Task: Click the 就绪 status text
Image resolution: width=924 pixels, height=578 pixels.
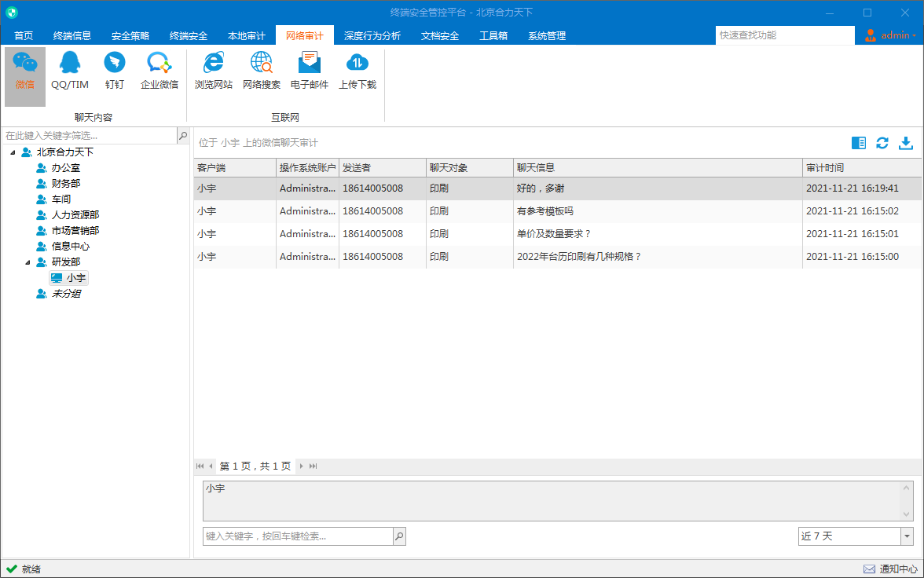Action: [x=31, y=569]
